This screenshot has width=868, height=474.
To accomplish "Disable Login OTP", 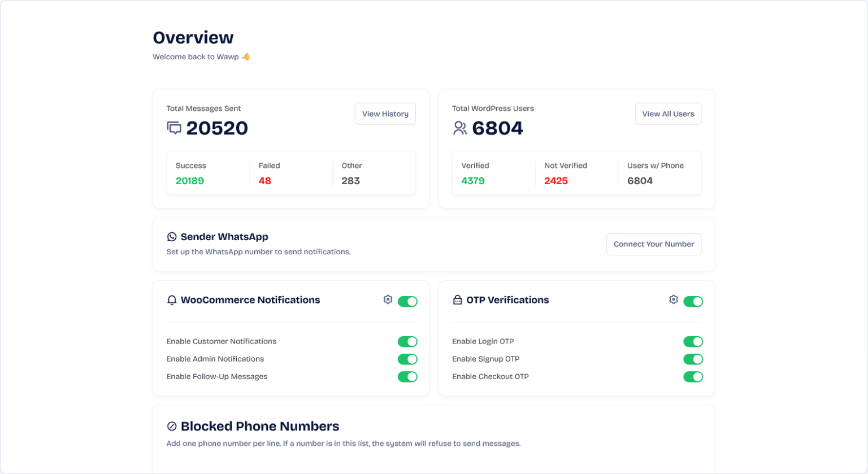I will 694,341.
